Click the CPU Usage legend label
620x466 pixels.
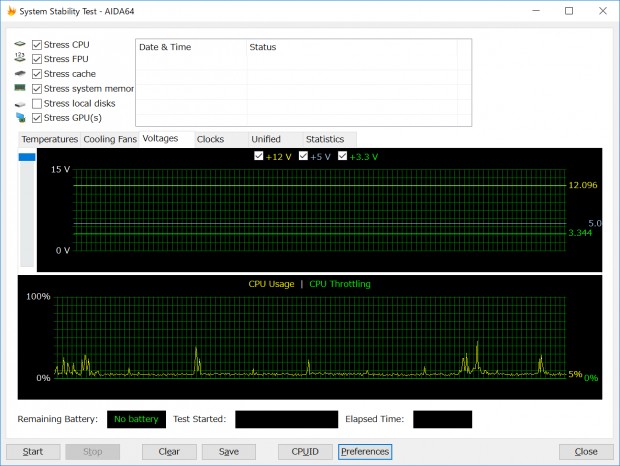(271, 284)
